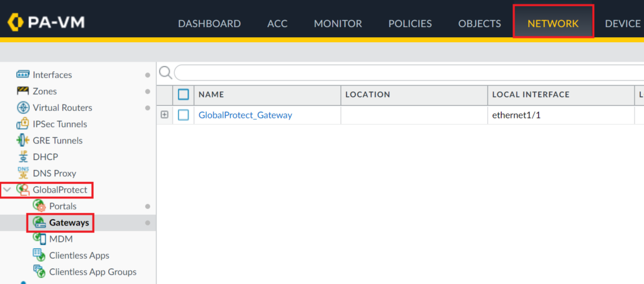Viewport: 644px width, 284px height.
Task: Sort by the NAME column header
Action: 211,94
